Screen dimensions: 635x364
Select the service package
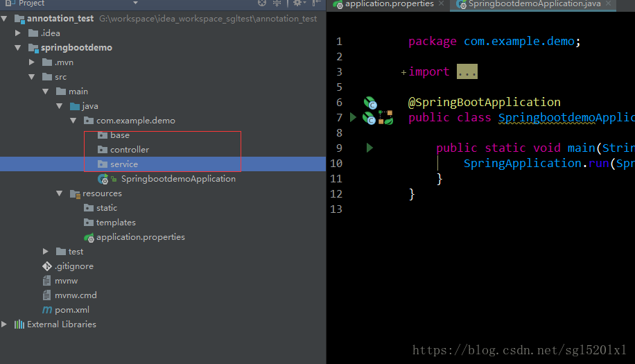(124, 164)
